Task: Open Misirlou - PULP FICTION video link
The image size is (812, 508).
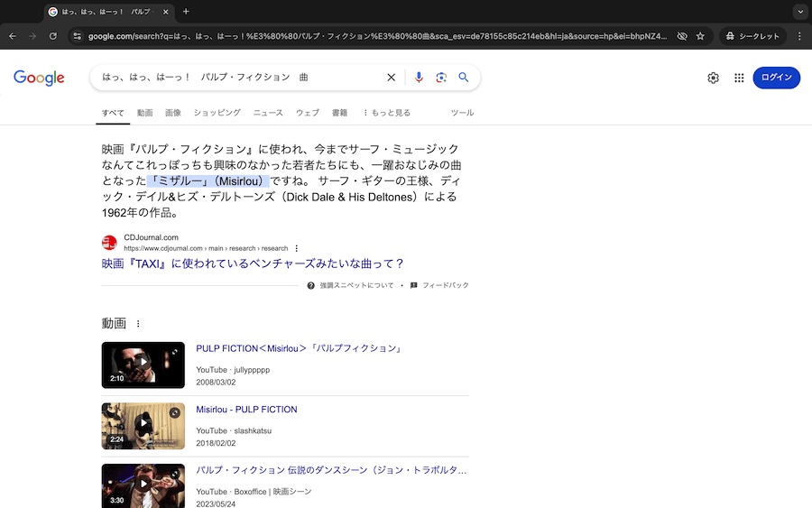Action: click(246, 410)
